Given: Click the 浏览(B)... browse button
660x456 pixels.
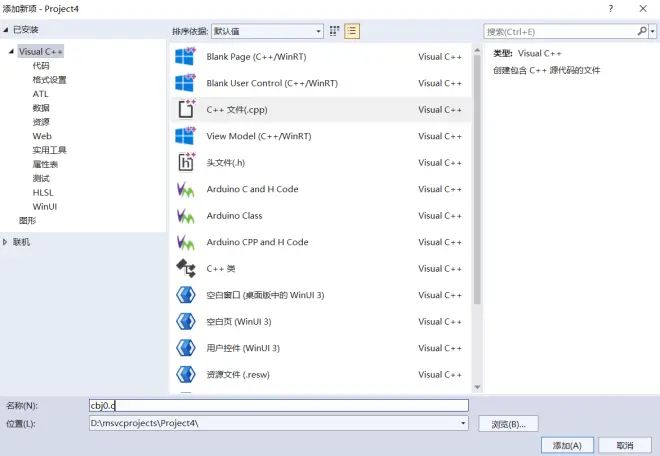Looking at the screenshot, I should [x=508, y=424].
